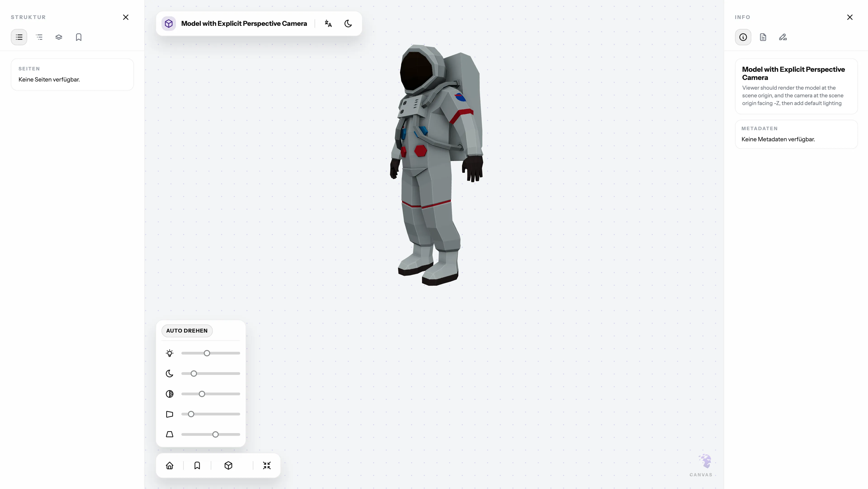Toggle dark mode with the moon icon
This screenshot has width=868, height=489.
[348, 24]
